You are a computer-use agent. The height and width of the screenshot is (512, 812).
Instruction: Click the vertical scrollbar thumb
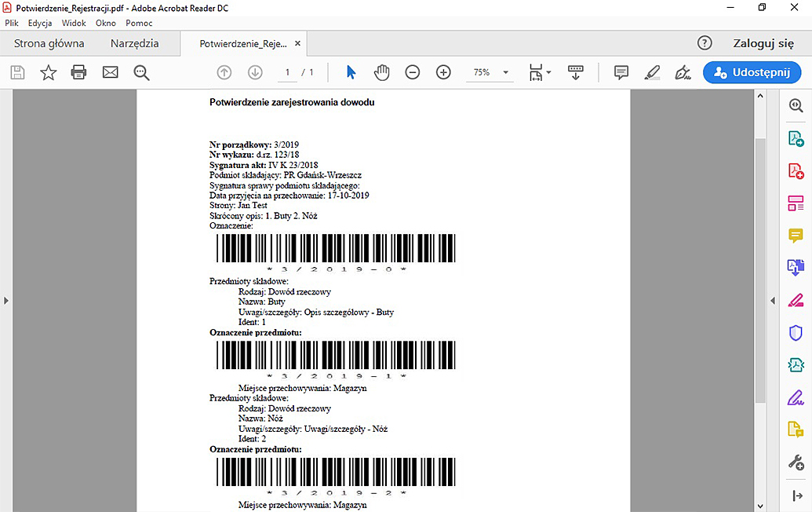(x=760, y=270)
